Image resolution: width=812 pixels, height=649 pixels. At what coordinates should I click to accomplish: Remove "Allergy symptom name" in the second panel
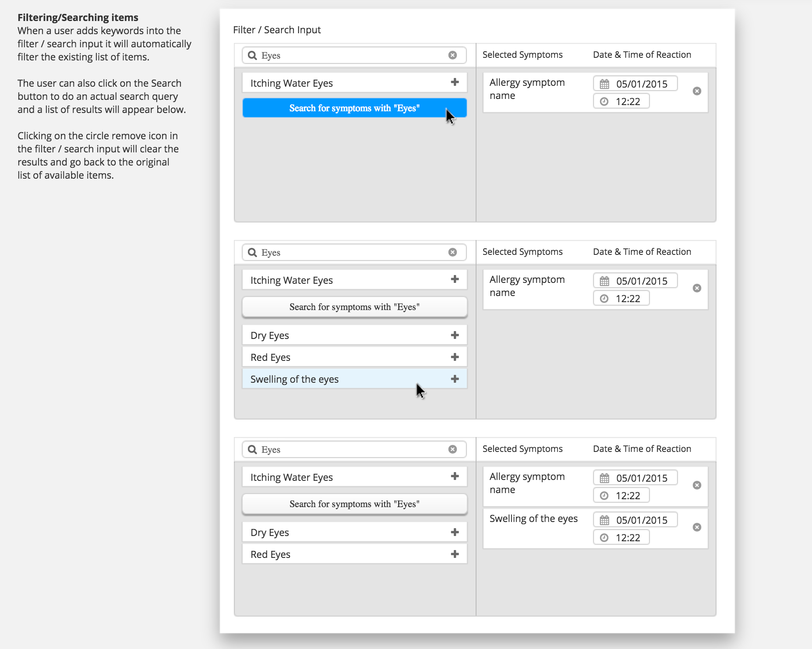coord(697,288)
